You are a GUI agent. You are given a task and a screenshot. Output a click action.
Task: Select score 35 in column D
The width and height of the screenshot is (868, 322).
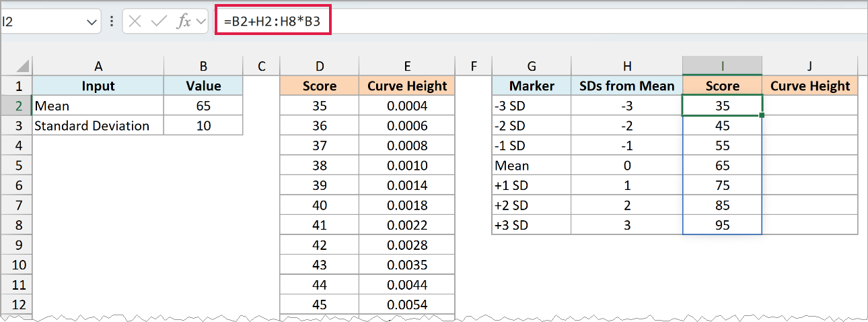pos(320,106)
